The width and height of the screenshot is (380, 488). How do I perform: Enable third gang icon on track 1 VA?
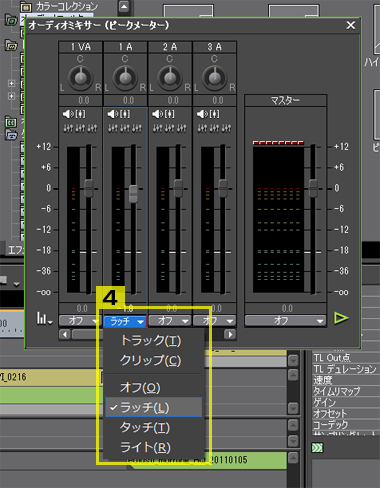pos(92,128)
